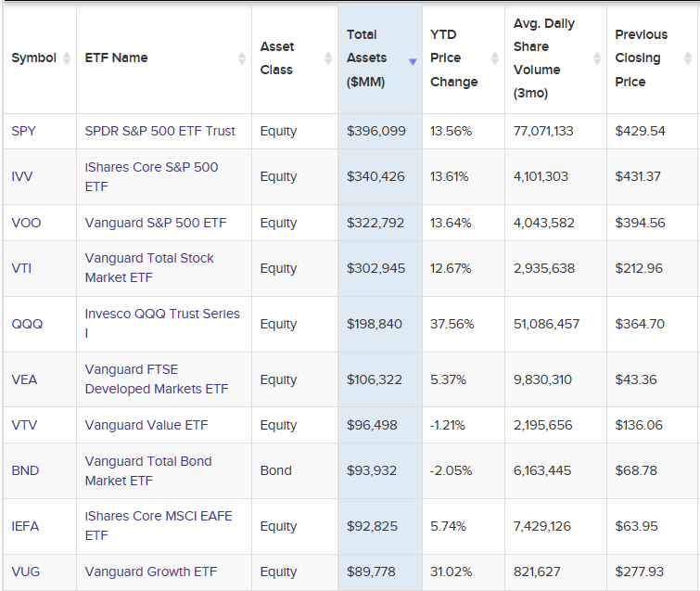Open the SPY symbol link
The image size is (700, 591).
tap(24, 131)
